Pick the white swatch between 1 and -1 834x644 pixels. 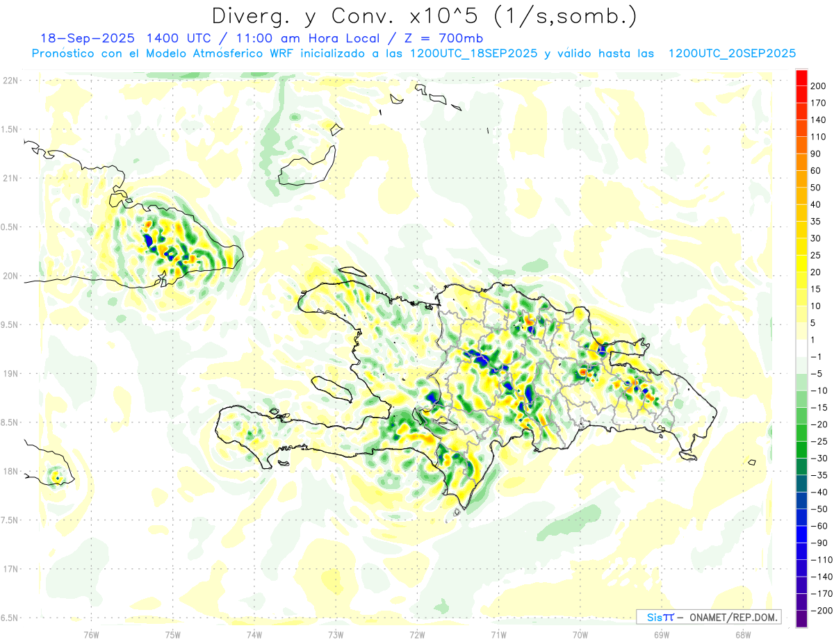[x=801, y=348]
